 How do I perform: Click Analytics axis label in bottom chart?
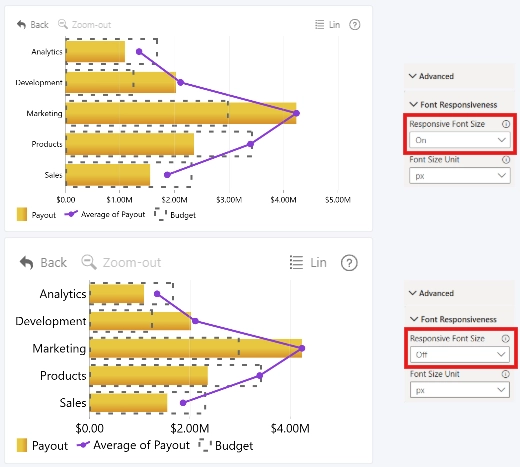point(63,294)
